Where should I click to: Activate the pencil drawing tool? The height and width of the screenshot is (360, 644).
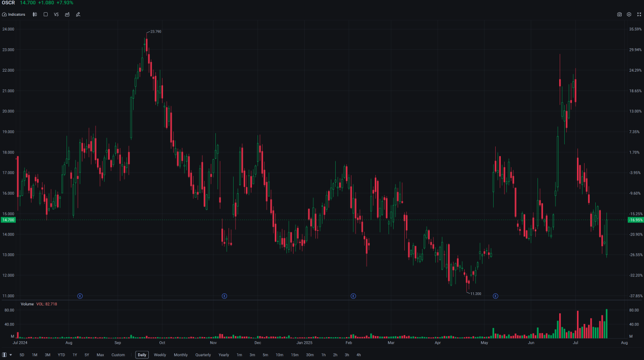click(78, 14)
